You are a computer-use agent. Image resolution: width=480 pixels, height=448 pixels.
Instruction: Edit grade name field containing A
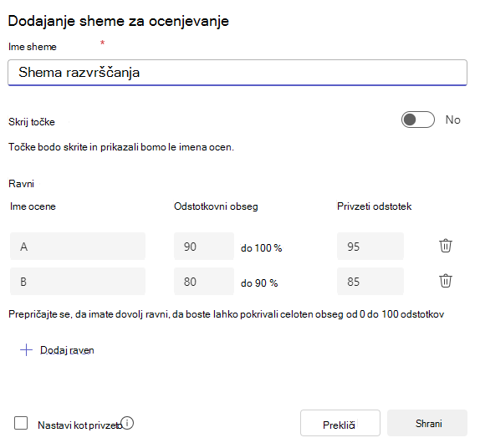pyautogui.click(x=78, y=247)
